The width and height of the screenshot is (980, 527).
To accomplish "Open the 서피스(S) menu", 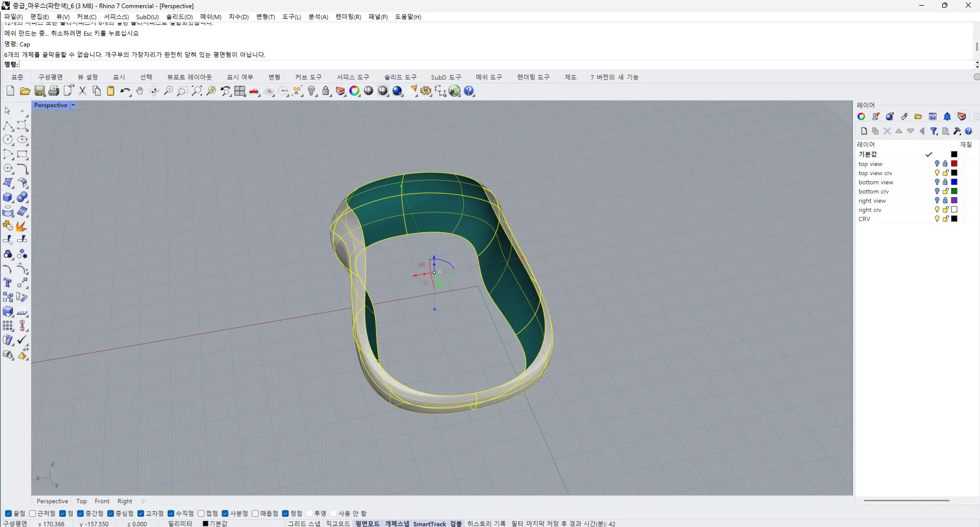I will tap(116, 17).
